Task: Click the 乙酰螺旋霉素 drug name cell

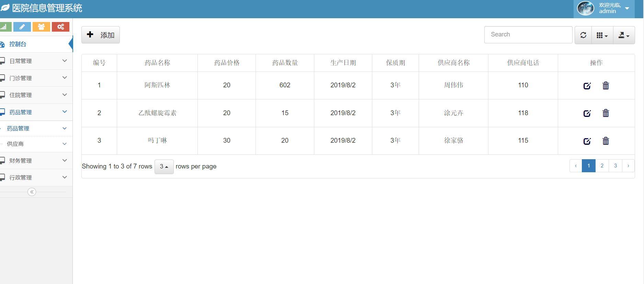Action: (x=157, y=113)
